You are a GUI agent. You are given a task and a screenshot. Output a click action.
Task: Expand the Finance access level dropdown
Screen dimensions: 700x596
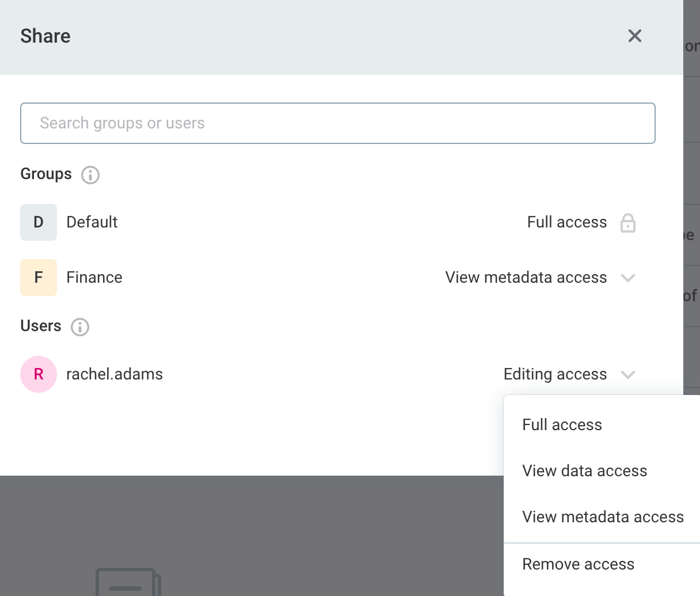coord(628,278)
